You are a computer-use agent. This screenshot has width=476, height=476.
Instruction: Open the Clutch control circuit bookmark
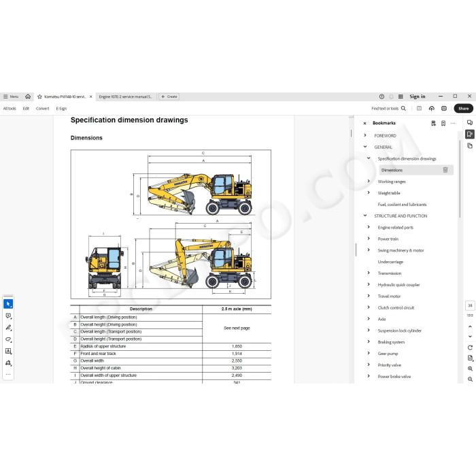click(396, 307)
